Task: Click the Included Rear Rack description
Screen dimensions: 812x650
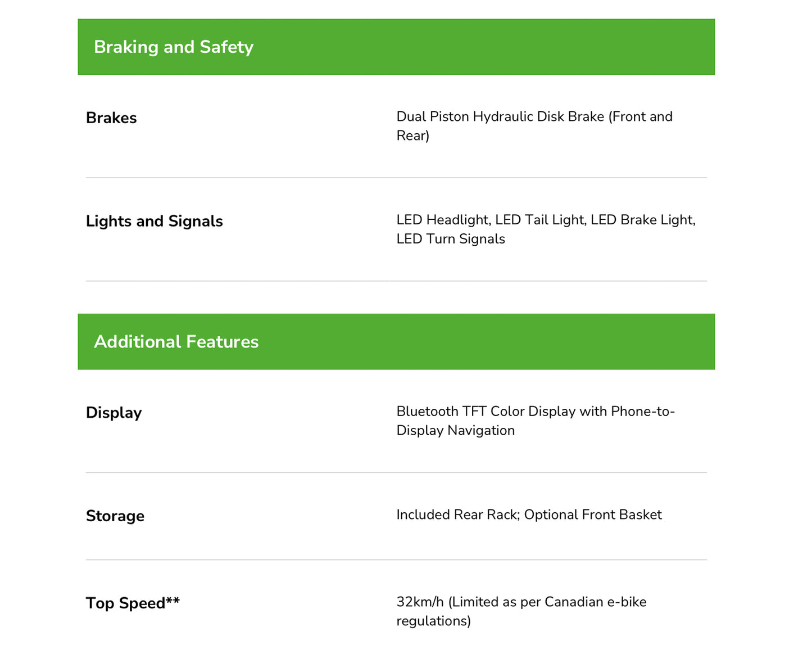Action: [x=529, y=515]
